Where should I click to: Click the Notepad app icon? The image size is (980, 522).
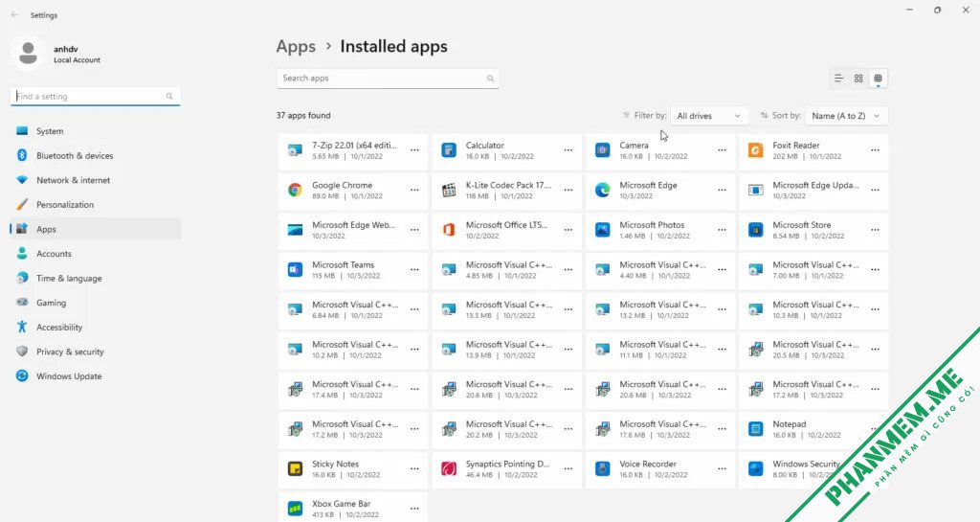[x=756, y=429]
